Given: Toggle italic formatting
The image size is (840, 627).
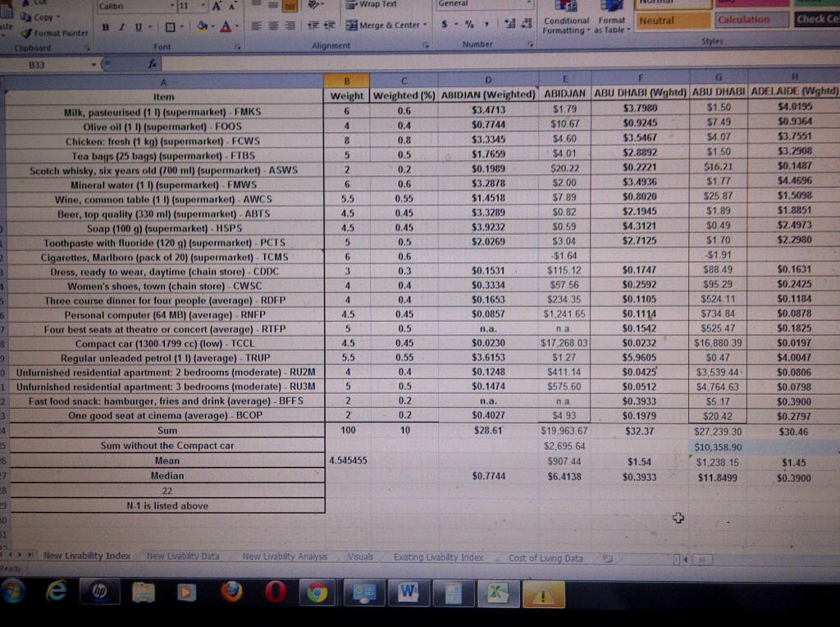Looking at the screenshot, I should (121, 27).
